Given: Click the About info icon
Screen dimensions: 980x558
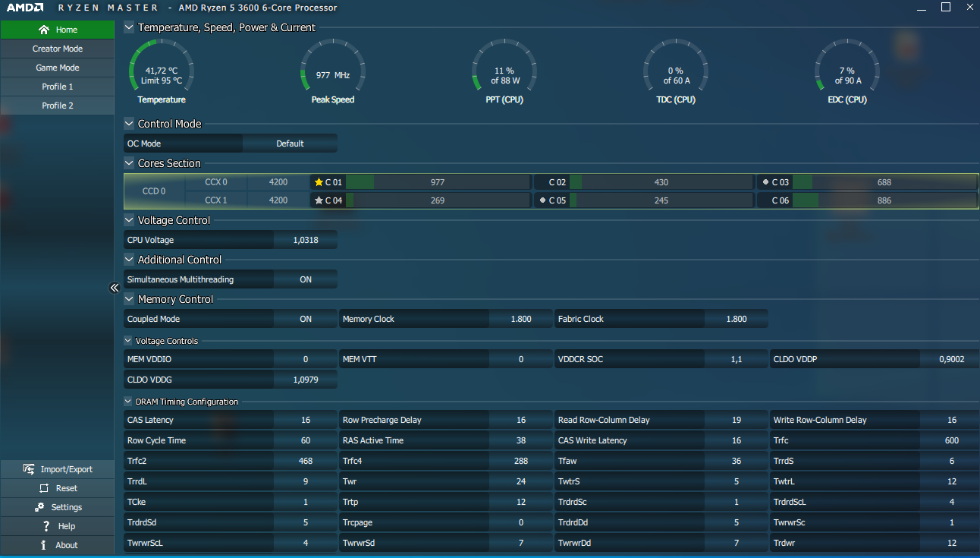Looking at the screenshot, I should pos(44,545).
